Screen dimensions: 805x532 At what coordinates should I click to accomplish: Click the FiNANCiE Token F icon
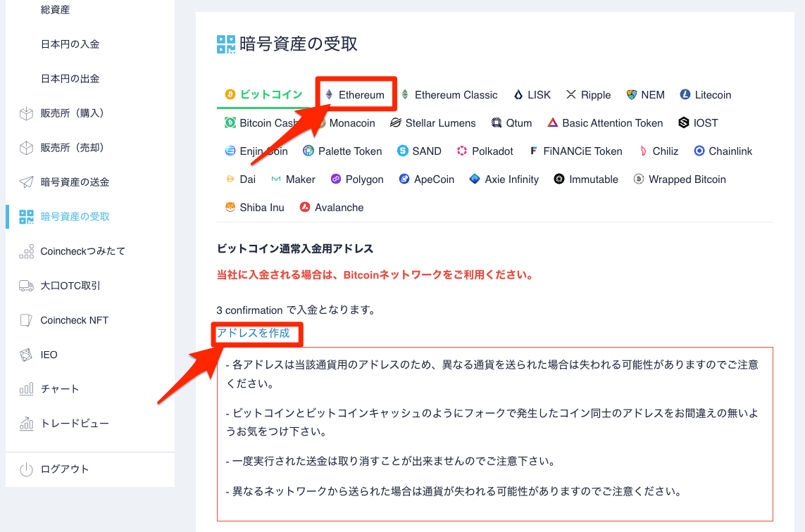[533, 151]
